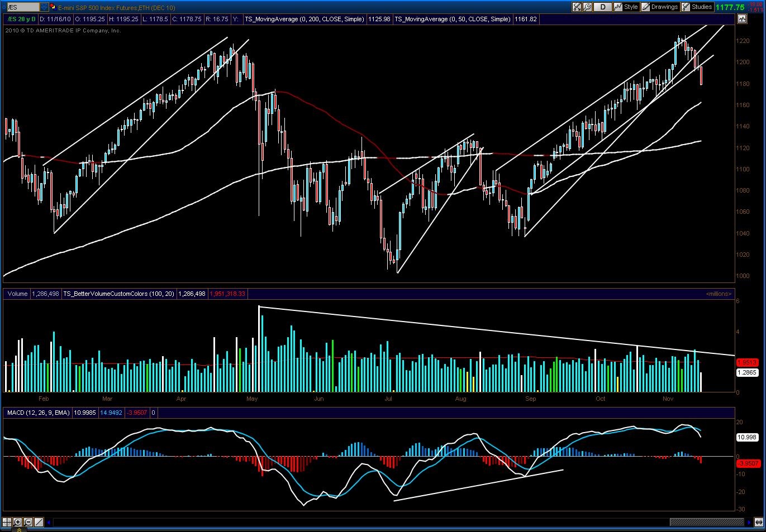Select the TS_MovingAverage 200 study label

pyautogui.click(x=305, y=19)
